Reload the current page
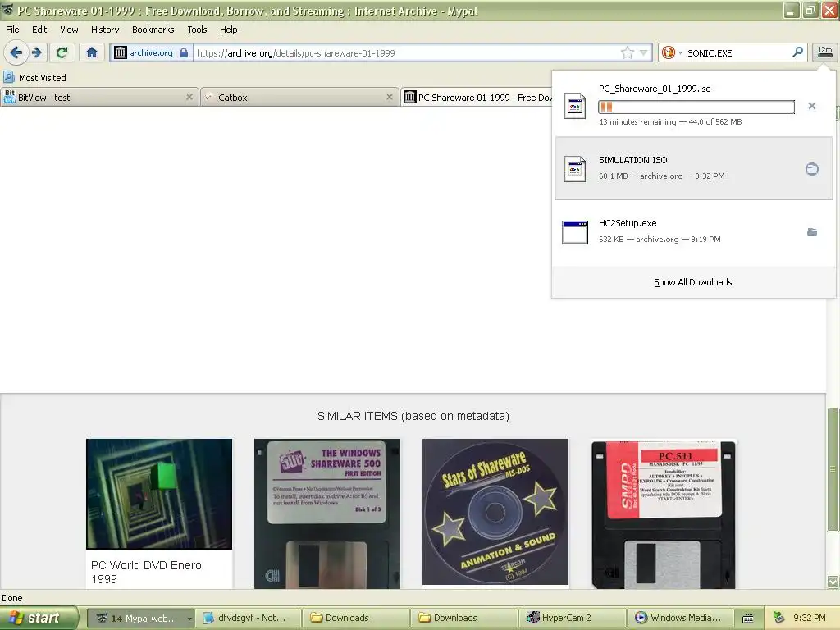 pyautogui.click(x=62, y=52)
